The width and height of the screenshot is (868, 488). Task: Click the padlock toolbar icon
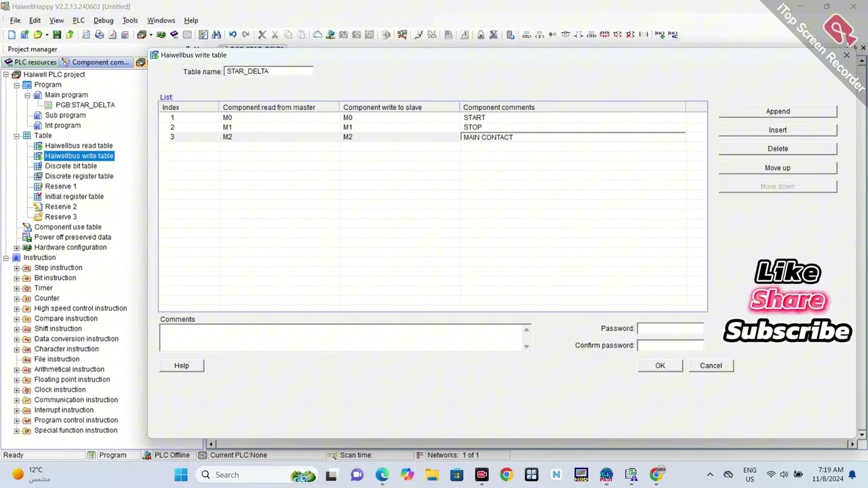click(481, 35)
